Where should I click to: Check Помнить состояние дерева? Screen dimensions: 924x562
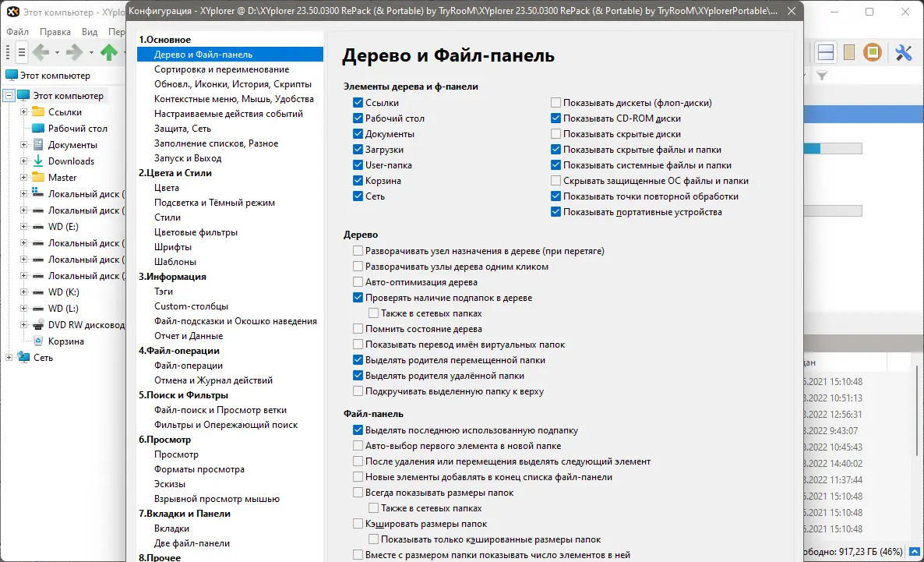coord(358,328)
